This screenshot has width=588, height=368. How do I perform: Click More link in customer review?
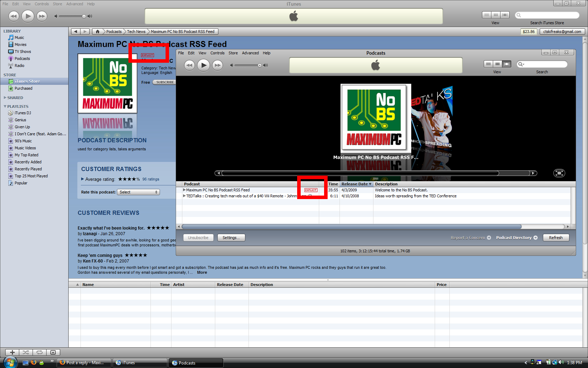tap(202, 272)
